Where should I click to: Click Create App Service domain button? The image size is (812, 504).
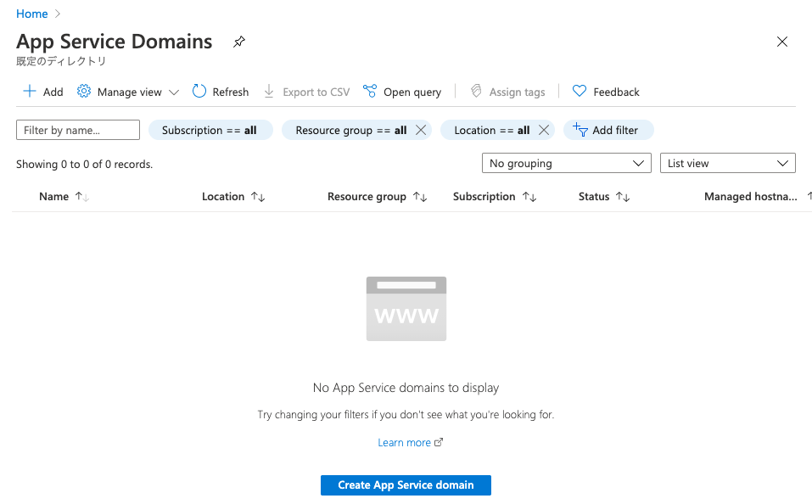(406, 484)
